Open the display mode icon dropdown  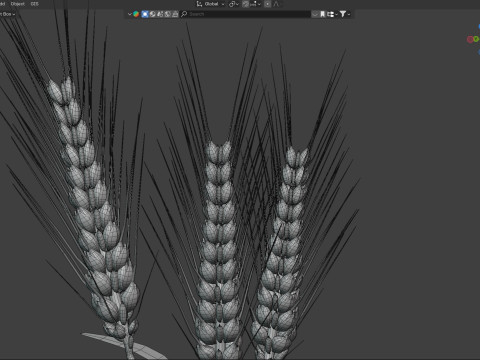click(332, 14)
